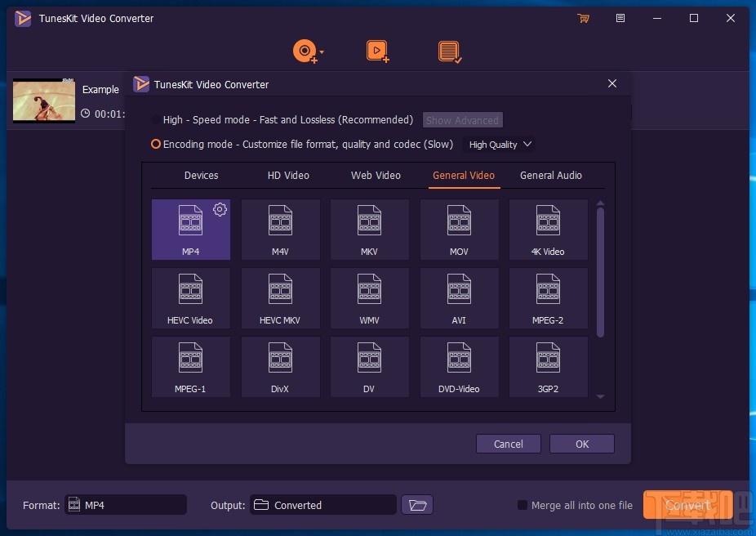756x536 pixels.
Task: Go to the General Audio tab
Action: coord(550,176)
